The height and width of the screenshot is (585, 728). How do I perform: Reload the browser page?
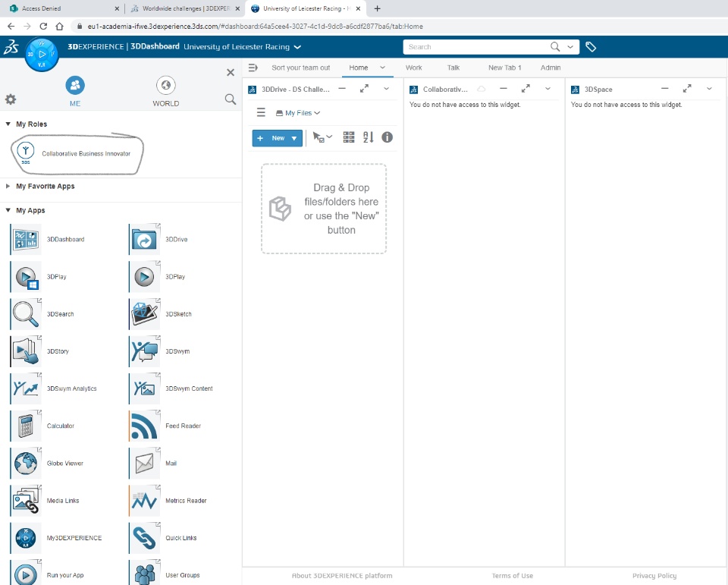click(x=43, y=27)
